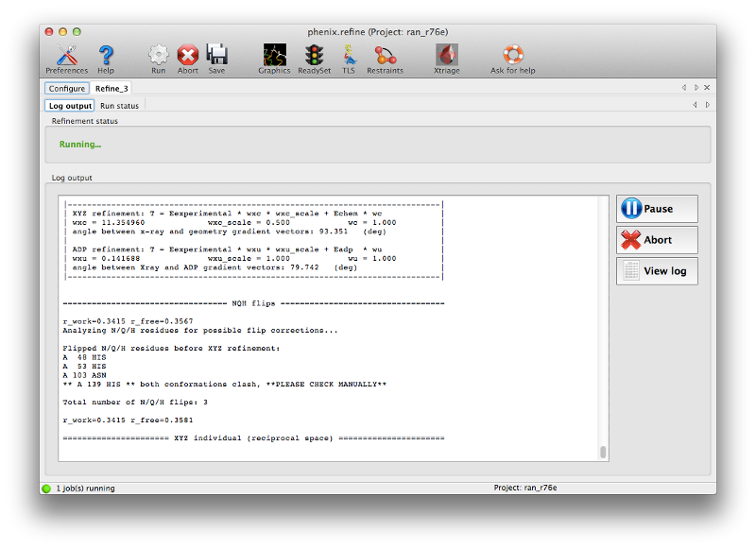Screen dimensions: 756x549
Task: Select the Log output tab
Action: 69,106
